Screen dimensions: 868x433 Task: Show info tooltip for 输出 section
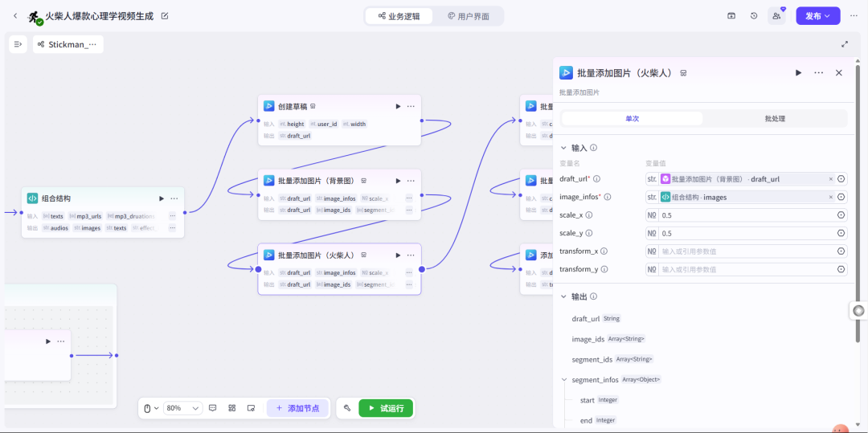pos(593,296)
